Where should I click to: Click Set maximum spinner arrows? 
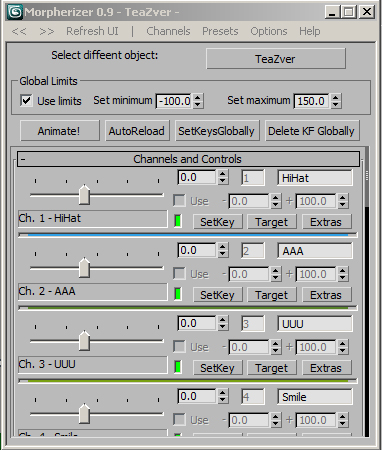pos(336,101)
